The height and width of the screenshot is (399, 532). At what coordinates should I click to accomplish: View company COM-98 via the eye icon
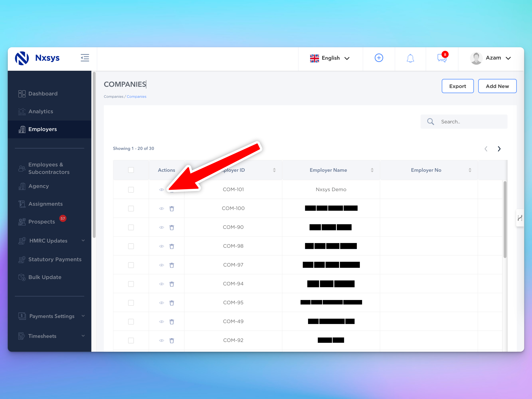point(161,246)
